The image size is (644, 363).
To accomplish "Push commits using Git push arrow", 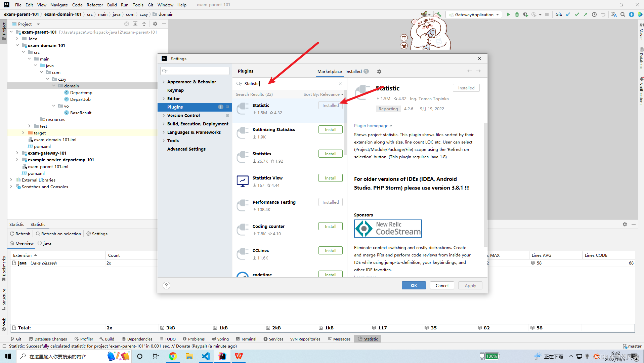I will pos(586,14).
